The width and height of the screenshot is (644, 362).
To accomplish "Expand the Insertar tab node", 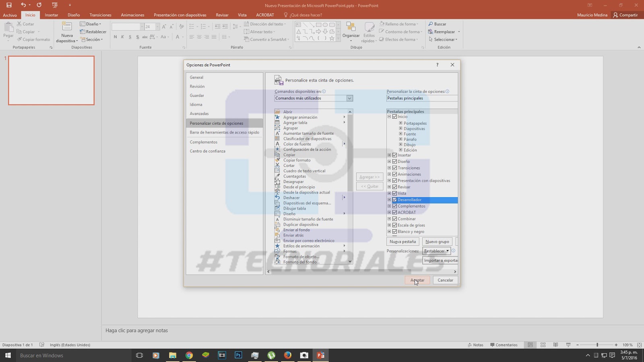I will point(389,155).
